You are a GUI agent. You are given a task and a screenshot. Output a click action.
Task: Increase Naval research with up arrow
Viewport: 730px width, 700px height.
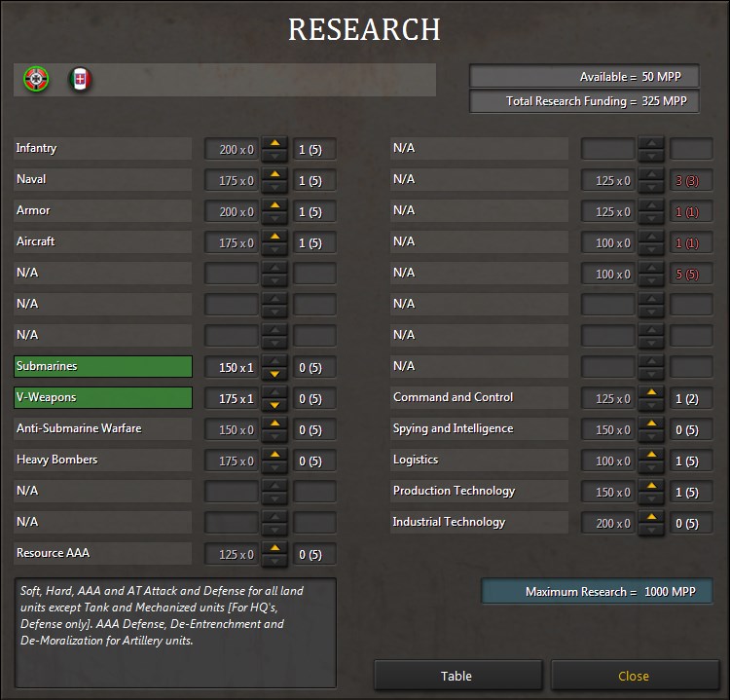click(275, 174)
